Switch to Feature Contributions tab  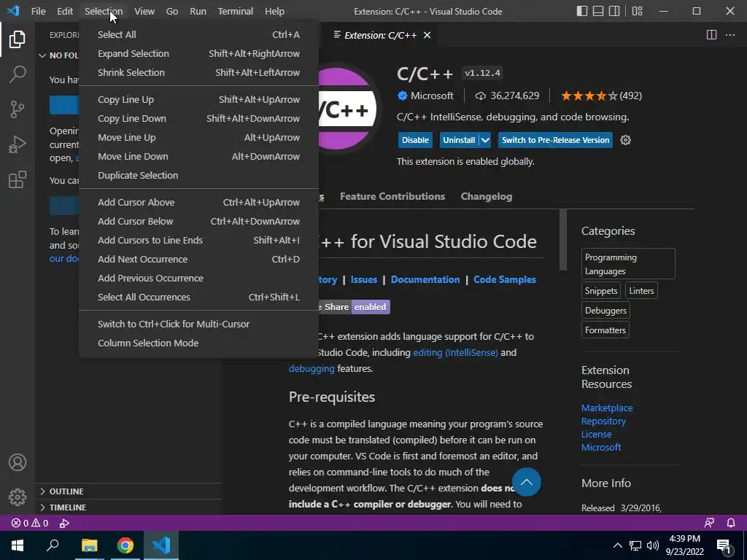[x=392, y=196]
